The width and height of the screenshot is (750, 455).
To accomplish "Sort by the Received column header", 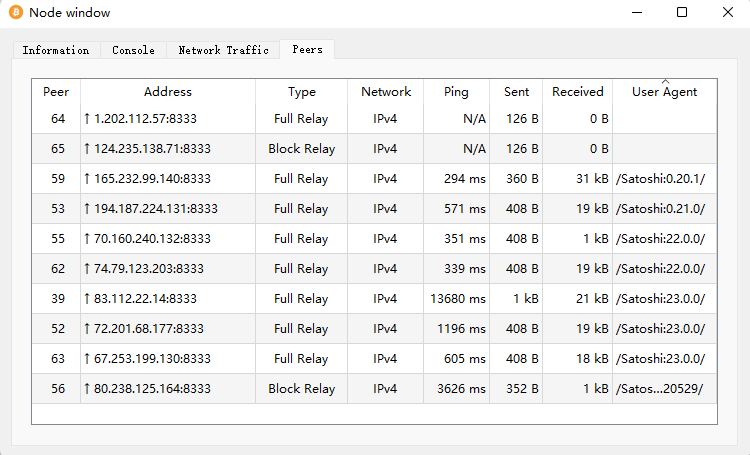I will point(577,92).
